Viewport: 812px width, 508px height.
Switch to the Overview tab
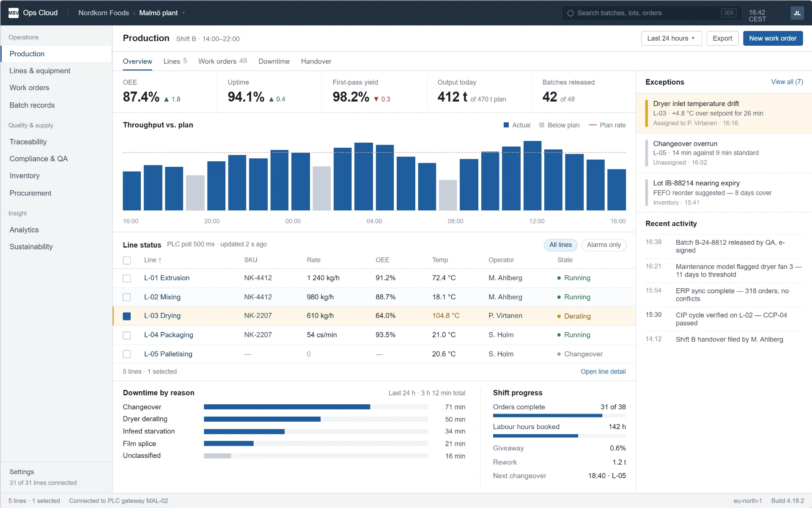(137, 61)
